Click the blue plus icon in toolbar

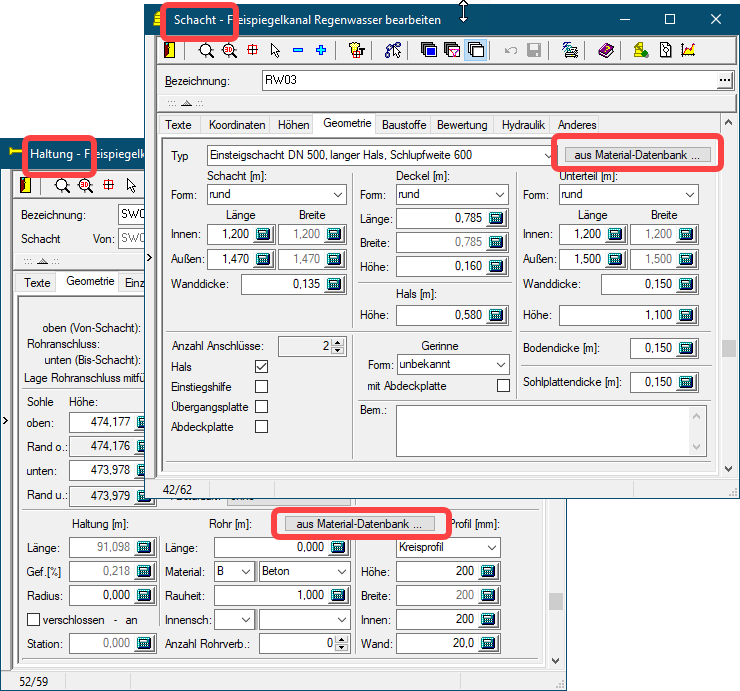pyautogui.click(x=321, y=49)
